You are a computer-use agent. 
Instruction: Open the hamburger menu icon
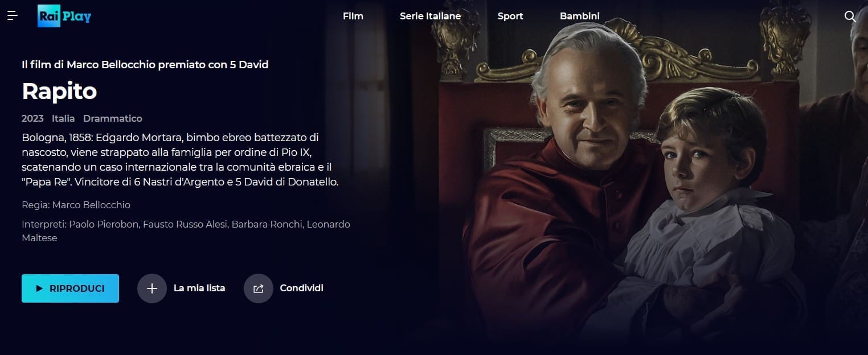tap(13, 16)
